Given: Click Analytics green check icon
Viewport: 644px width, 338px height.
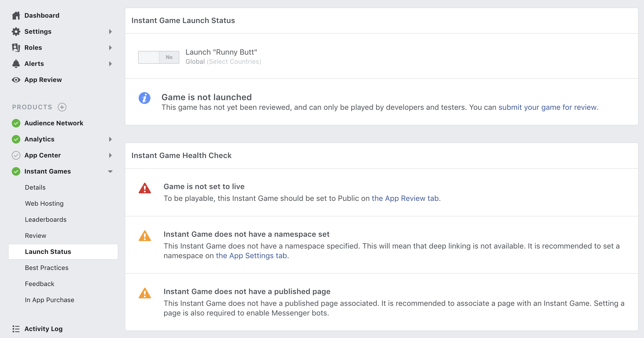Looking at the screenshot, I should (16, 139).
